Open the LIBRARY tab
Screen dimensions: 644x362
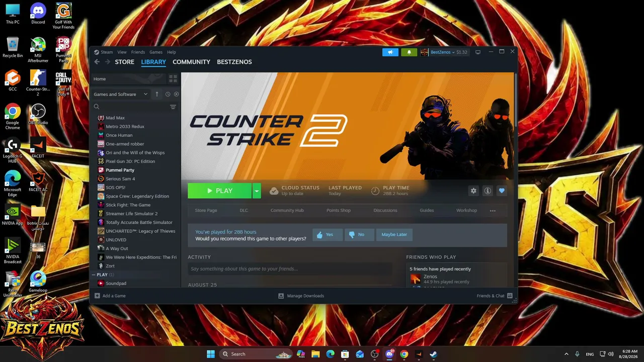[x=153, y=62]
